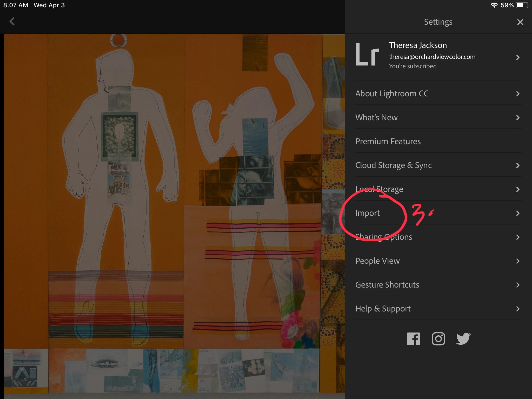This screenshot has height=399, width=532.
Task: Tap the battery indicator icon
Action: (522, 5)
